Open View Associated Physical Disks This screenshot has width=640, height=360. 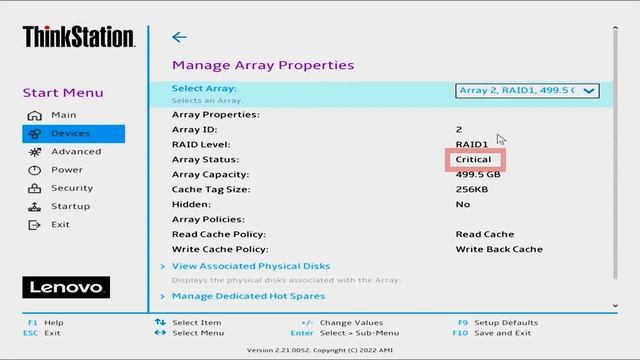point(251,266)
